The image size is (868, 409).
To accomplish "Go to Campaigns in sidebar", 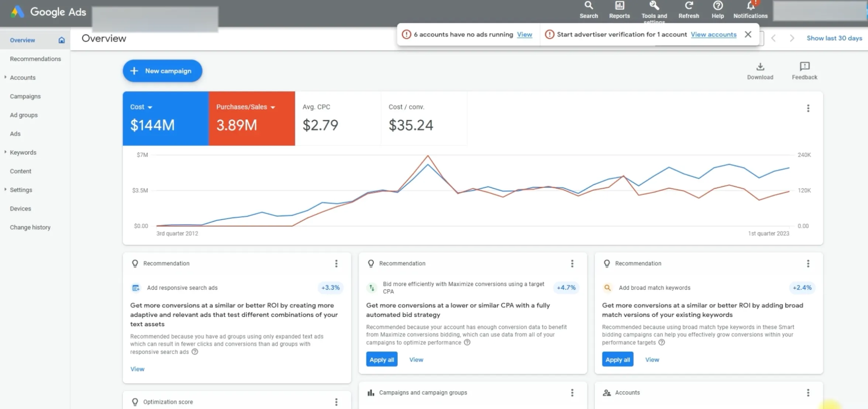I will pyautogui.click(x=25, y=96).
